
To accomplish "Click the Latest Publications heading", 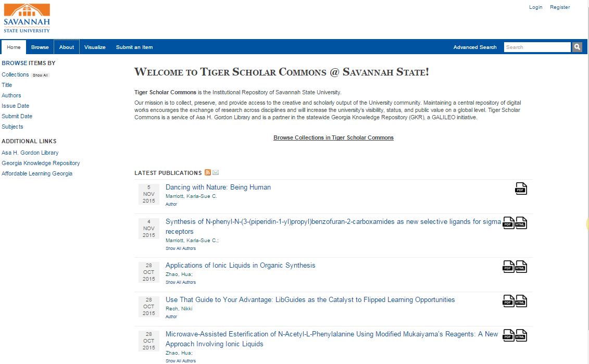I will click(168, 173).
